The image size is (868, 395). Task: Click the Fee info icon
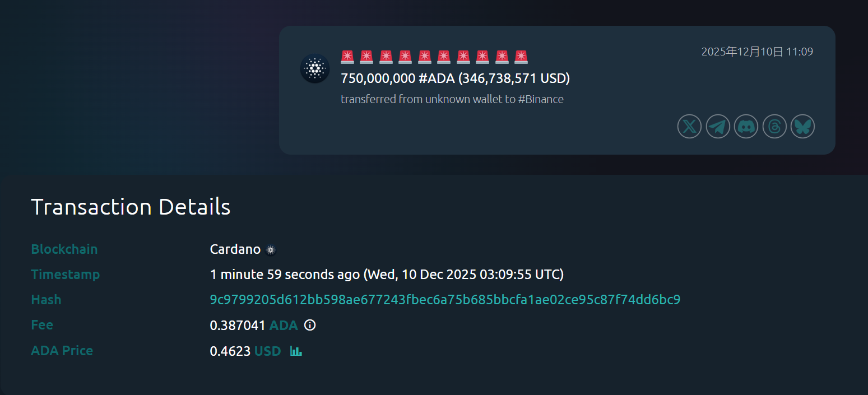[x=310, y=325]
